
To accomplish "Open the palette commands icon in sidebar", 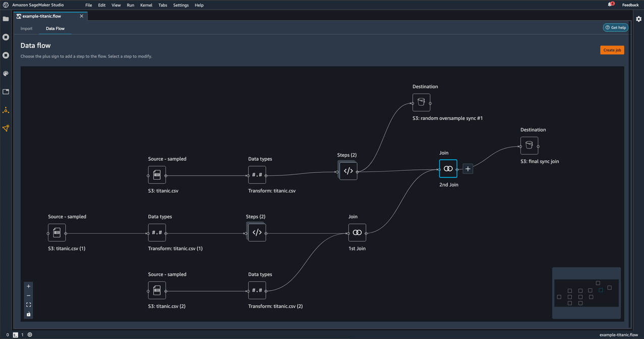I will click(x=6, y=73).
